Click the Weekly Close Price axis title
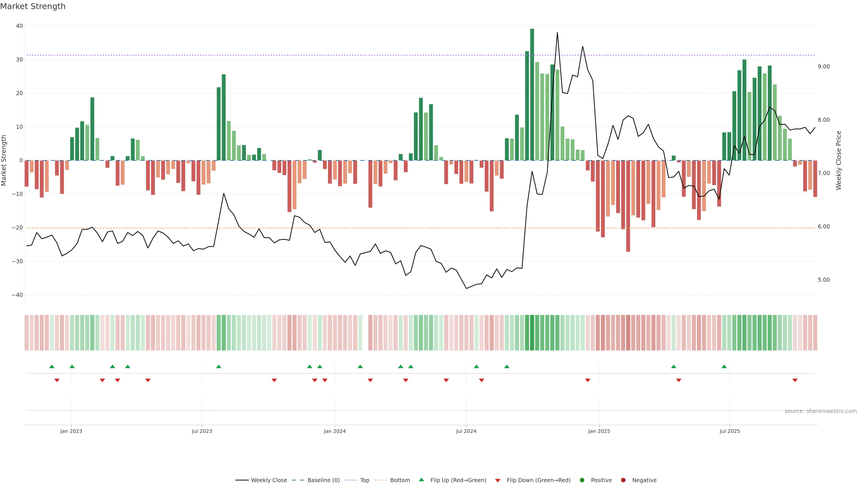868x488 pixels. (839, 160)
